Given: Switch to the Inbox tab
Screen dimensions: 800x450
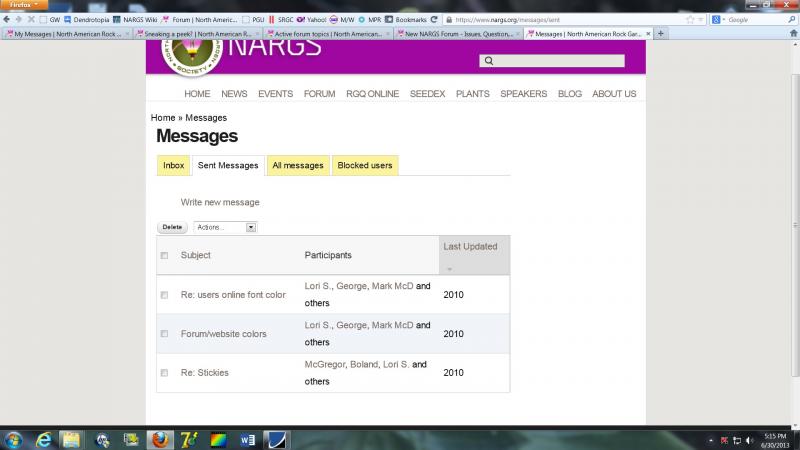Looking at the screenshot, I should tap(173, 165).
